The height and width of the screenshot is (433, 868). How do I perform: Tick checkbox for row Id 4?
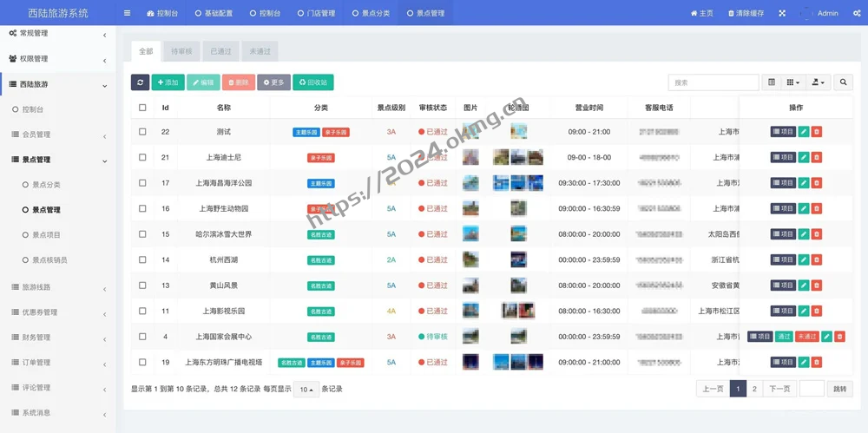point(142,336)
